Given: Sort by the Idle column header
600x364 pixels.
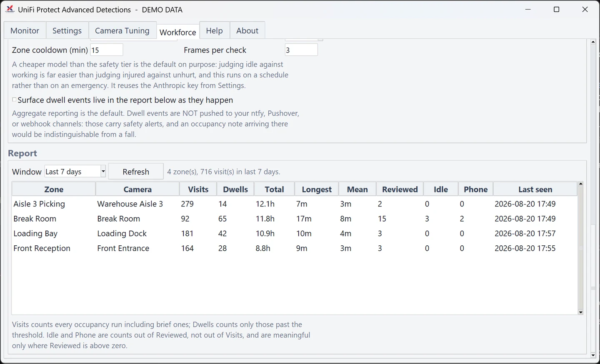Looking at the screenshot, I should (441, 189).
